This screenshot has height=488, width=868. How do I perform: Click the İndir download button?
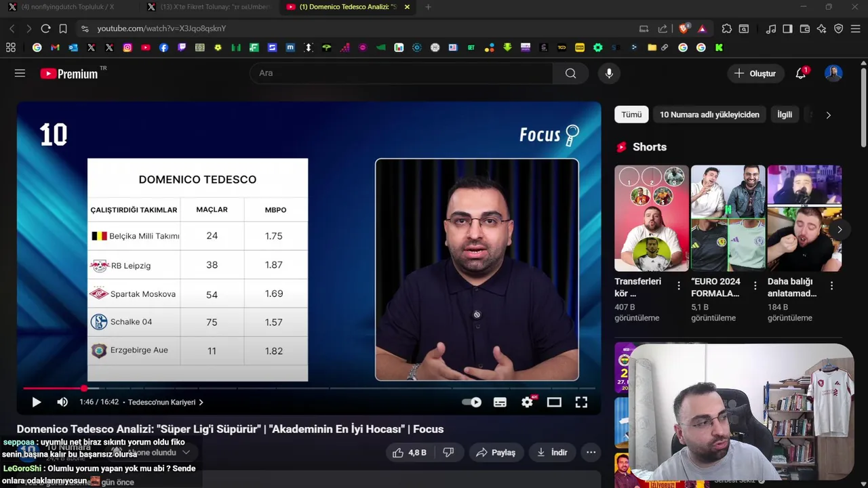click(x=552, y=452)
